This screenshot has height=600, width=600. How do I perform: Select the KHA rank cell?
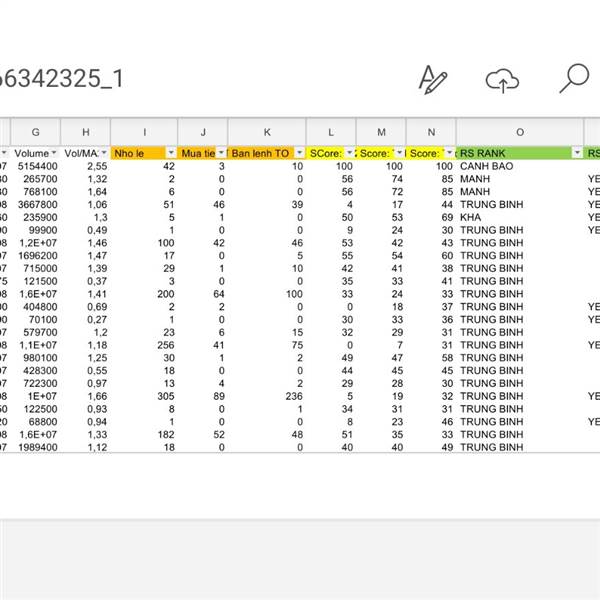520,217
